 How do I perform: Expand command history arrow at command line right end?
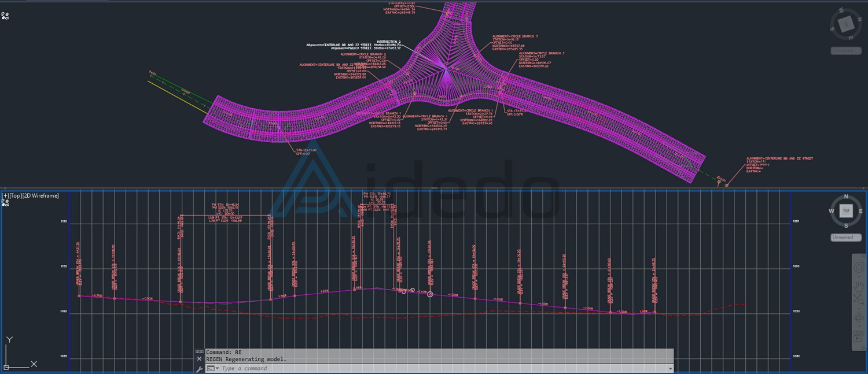point(671,368)
